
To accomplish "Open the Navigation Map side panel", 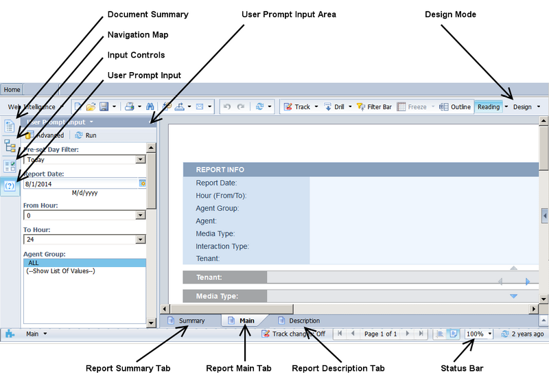I will click(x=10, y=146).
